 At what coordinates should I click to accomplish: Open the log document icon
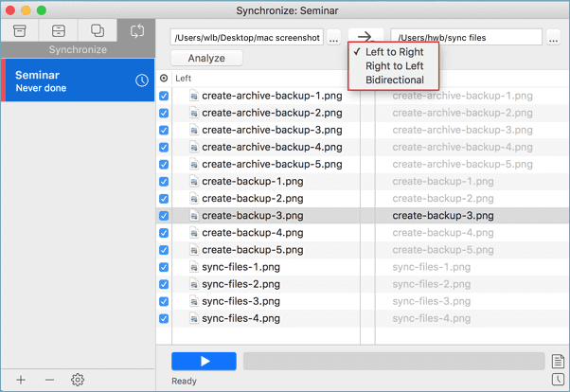point(557,361)
